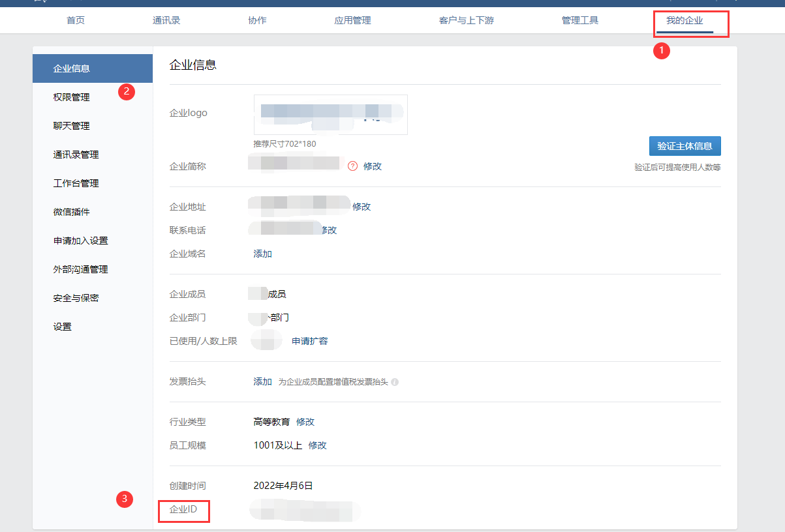This screenshot has width=785, height=532.
Task: Open the 通讯录 tab
Action: point(166,20)
